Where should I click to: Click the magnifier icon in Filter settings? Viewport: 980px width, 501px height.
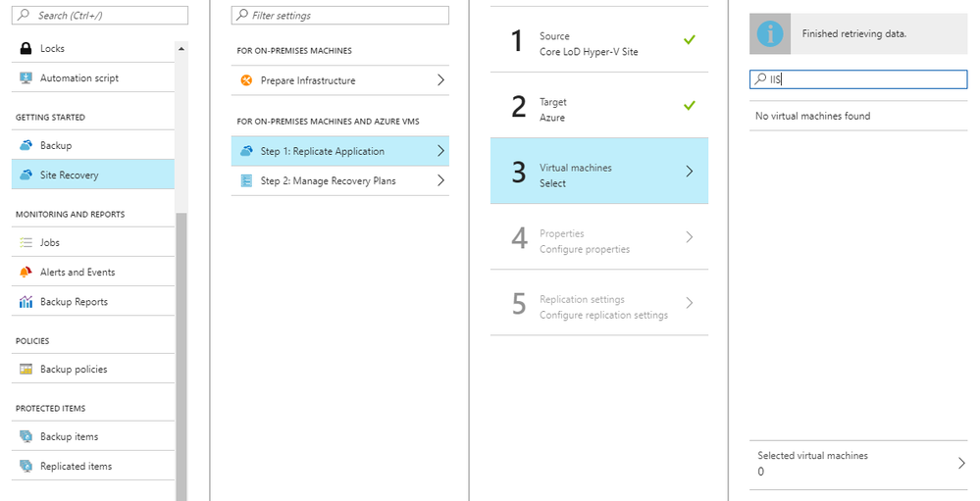242,15
